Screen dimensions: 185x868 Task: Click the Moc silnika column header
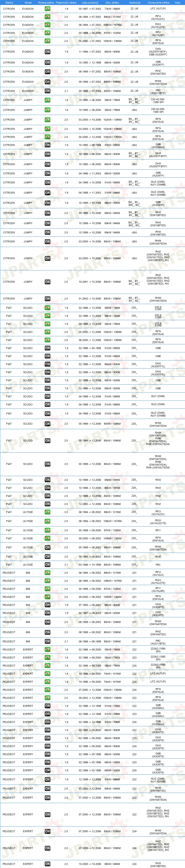(112, 2)
